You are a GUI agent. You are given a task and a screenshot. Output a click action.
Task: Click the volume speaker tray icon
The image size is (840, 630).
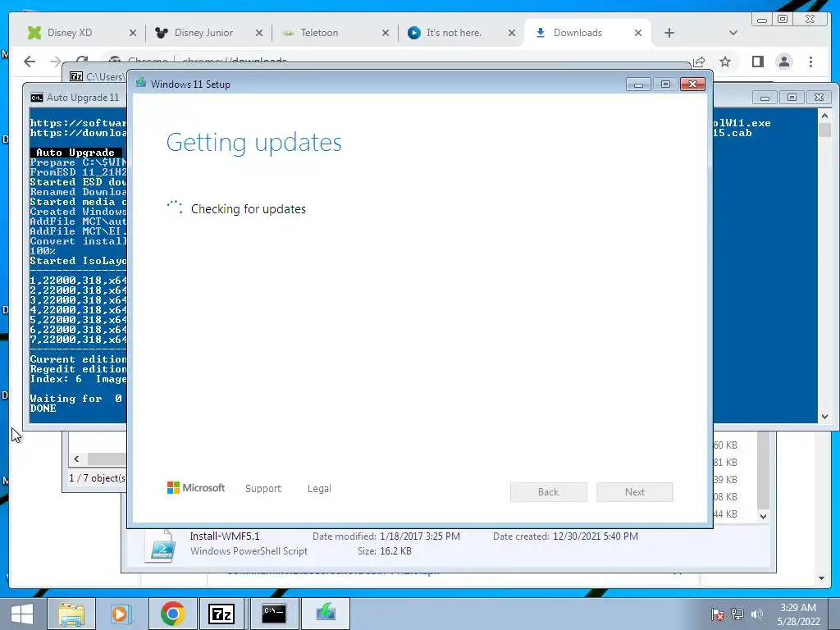click(x=756, y=614)
